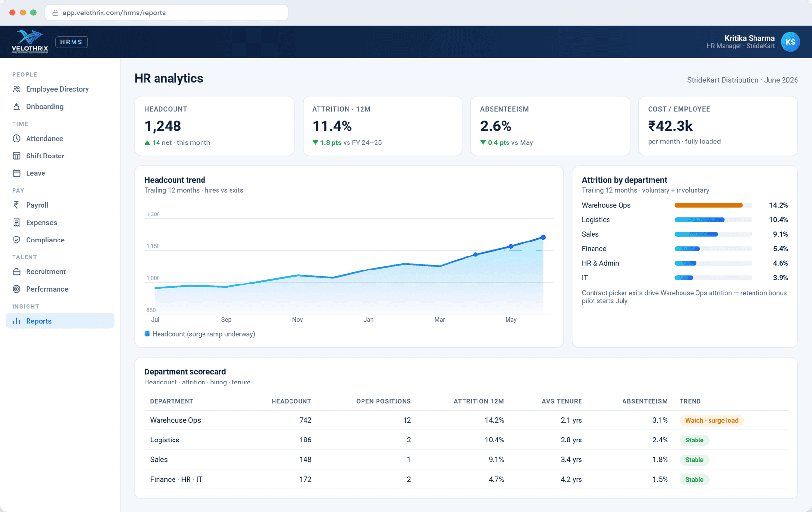Click the Leave calendar icon
The width and height of the screenshot is (812, 512).
click(x=16, y=173)
